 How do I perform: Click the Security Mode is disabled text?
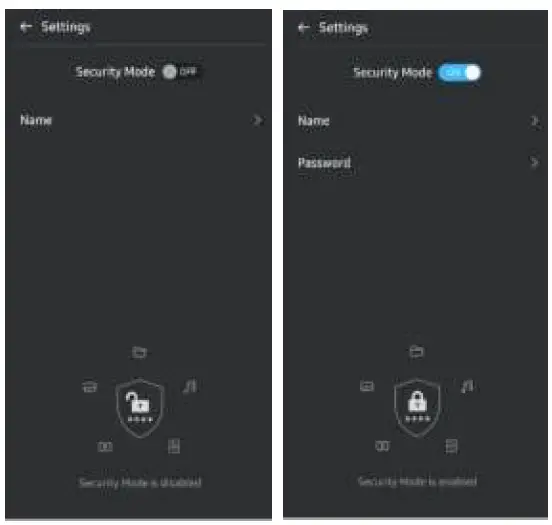click(140, 482)
